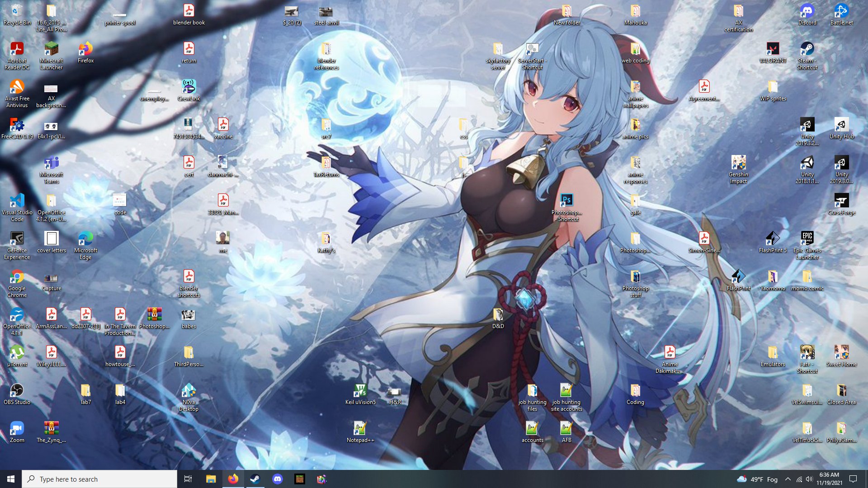Open the AX certification folder
The height and width of the screenshot is (488, 868).
738,18
